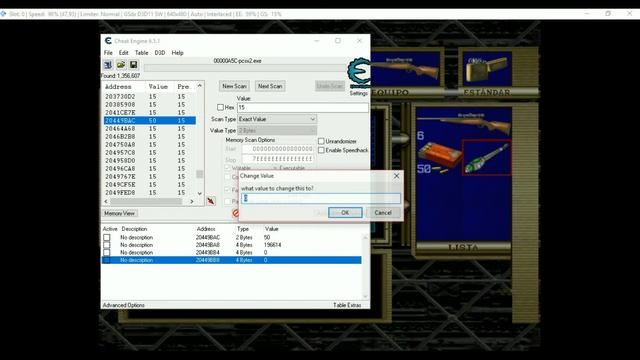Activate the 20449BB4 entry checkbox
Screen dimensions: 640x360
[107, 253]
